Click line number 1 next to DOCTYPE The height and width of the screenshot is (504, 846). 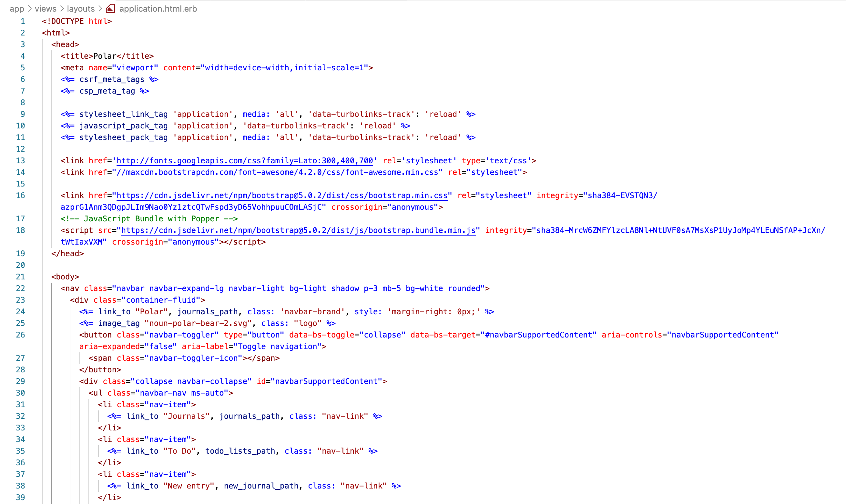point(22,21)
